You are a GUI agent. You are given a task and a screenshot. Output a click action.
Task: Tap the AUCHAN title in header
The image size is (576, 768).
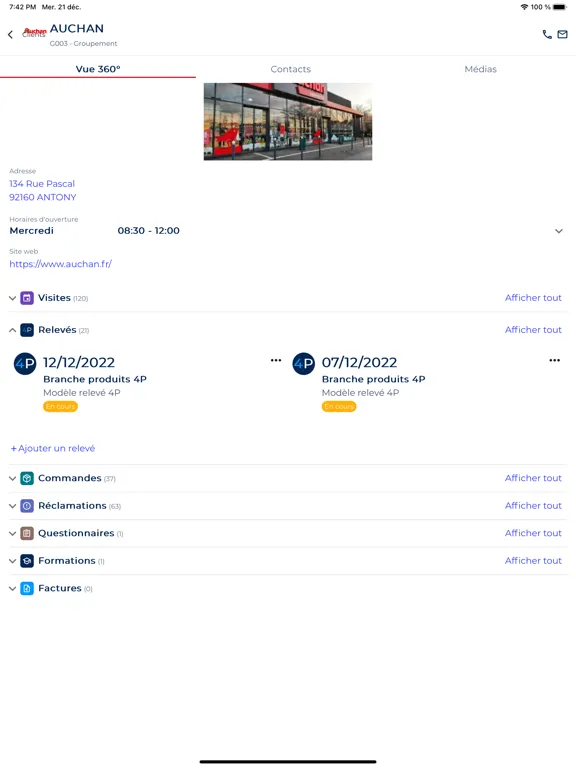point(77,29)
